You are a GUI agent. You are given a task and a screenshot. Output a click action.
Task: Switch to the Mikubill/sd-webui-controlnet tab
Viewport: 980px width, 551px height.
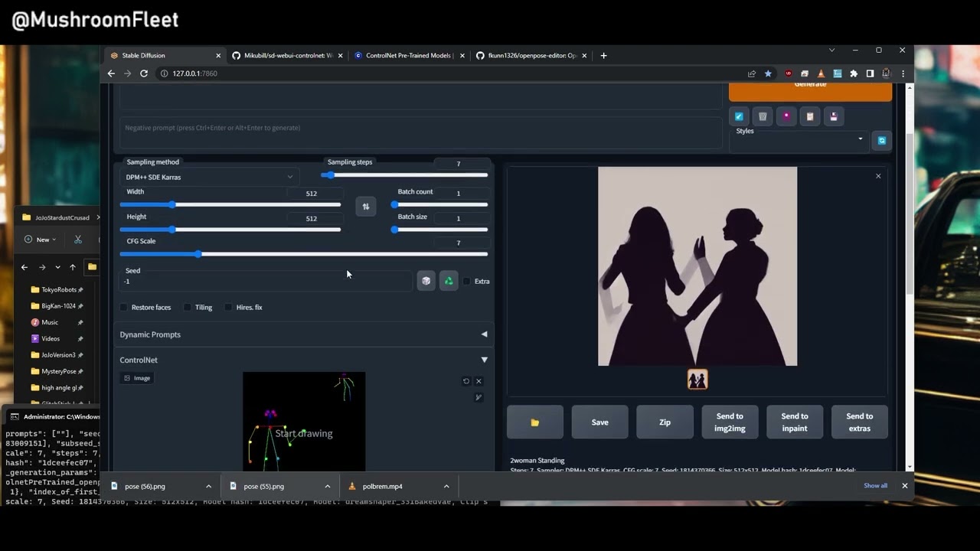(288, 55)
